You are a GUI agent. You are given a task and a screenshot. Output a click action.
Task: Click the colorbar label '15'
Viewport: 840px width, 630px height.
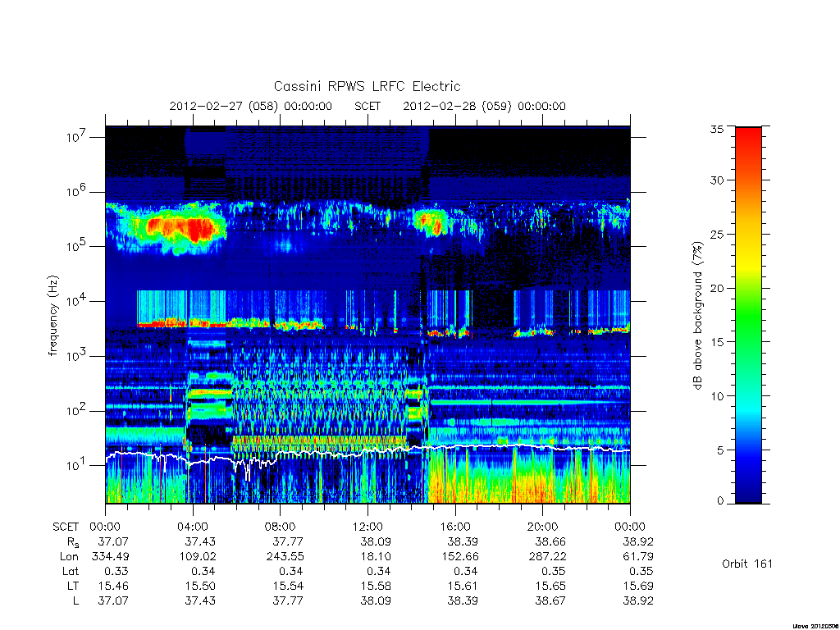717,342
